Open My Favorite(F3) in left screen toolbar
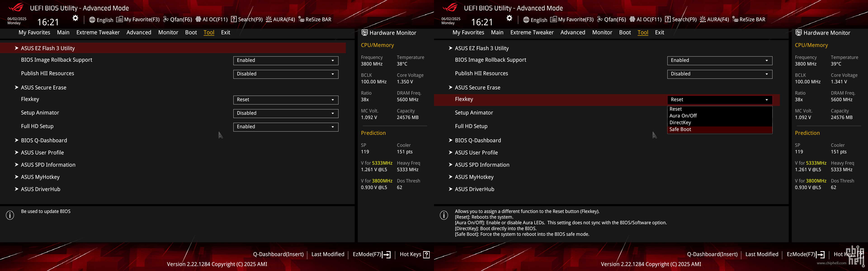Screen dimensions: 868x271 (138, 19)
